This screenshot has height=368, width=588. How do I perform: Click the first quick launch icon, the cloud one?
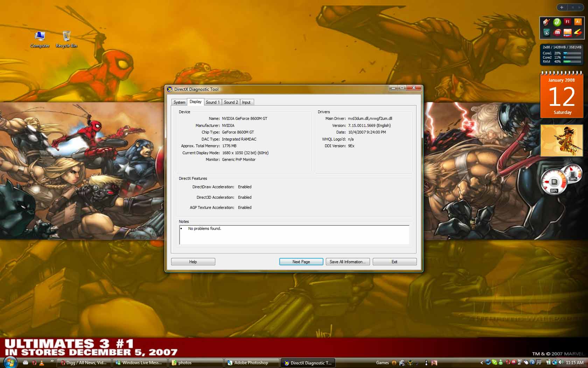pos(26,363)
